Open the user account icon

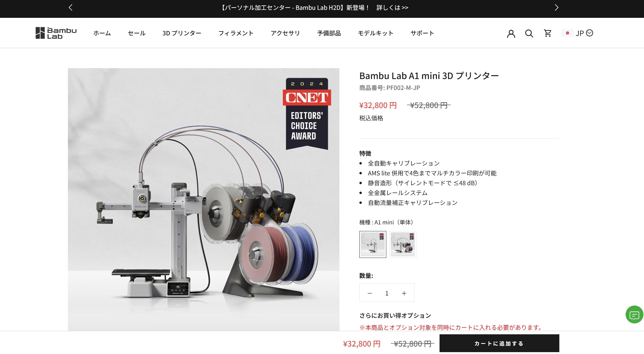511,34
